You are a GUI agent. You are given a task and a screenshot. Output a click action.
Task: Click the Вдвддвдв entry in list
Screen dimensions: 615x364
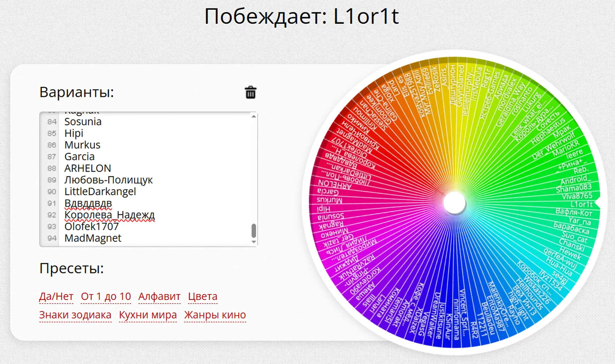click(88, 203)
